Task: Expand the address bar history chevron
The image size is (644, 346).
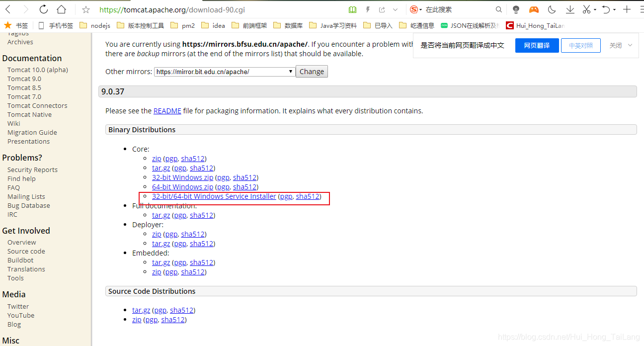Action: 395,9
